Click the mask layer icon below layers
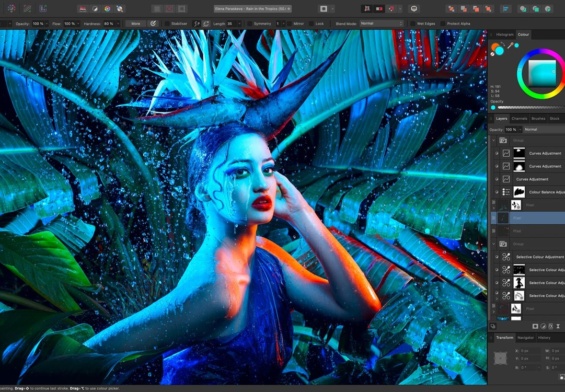565x392 pixels. (535, 326)
